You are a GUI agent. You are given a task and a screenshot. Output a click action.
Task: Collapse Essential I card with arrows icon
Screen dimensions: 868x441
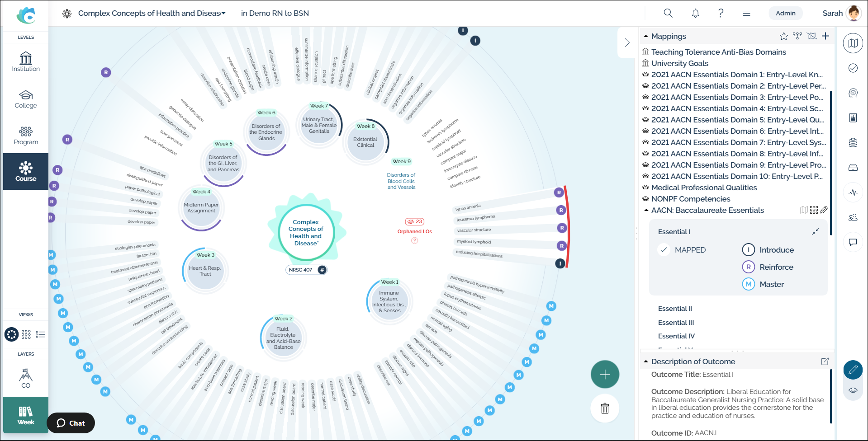pos(815,232)
